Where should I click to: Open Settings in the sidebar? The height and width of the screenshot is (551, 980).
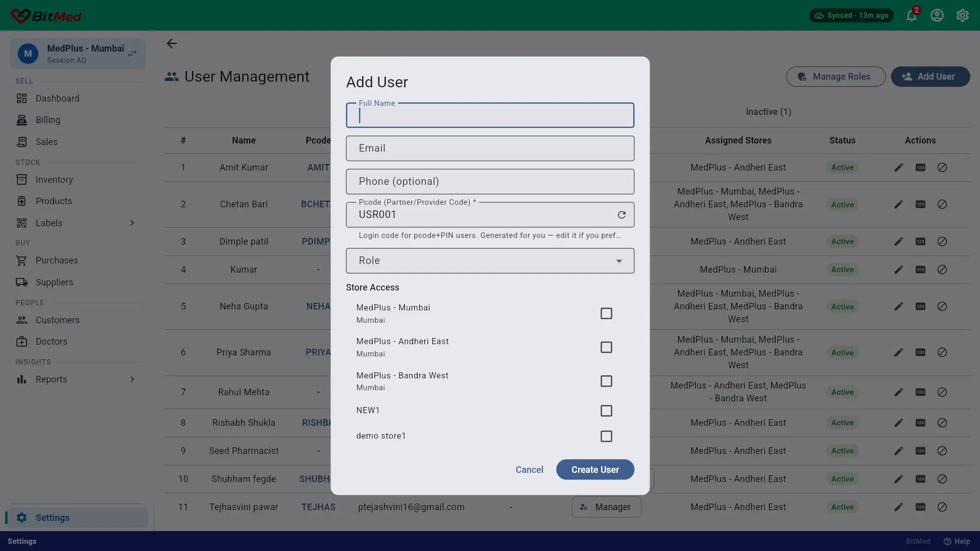tap(77, 518)
